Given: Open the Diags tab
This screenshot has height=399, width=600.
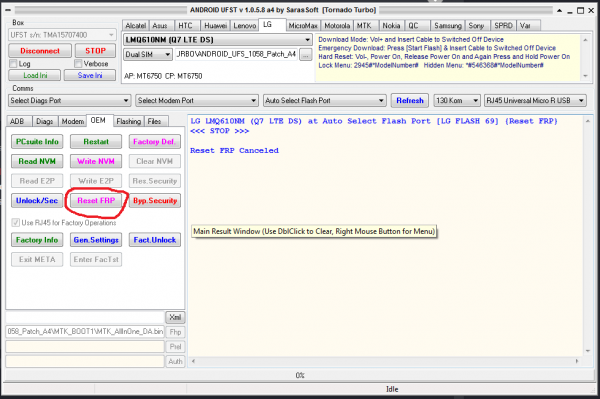Looking at the screenshot, I should (44, 121).
